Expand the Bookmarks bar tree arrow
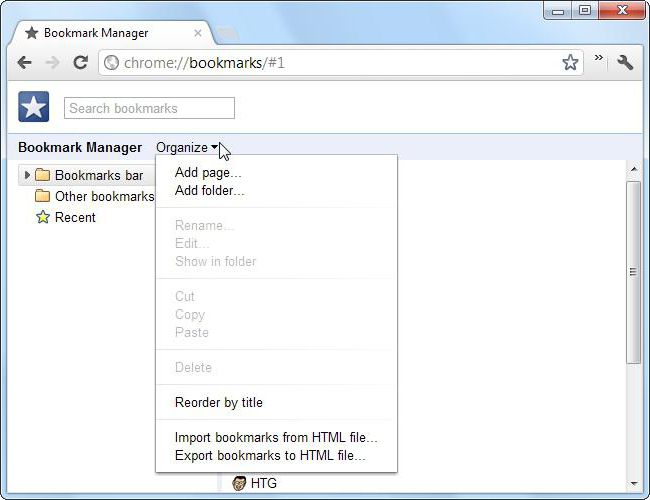Screen dimensions: 650x500 coord(27,175)
